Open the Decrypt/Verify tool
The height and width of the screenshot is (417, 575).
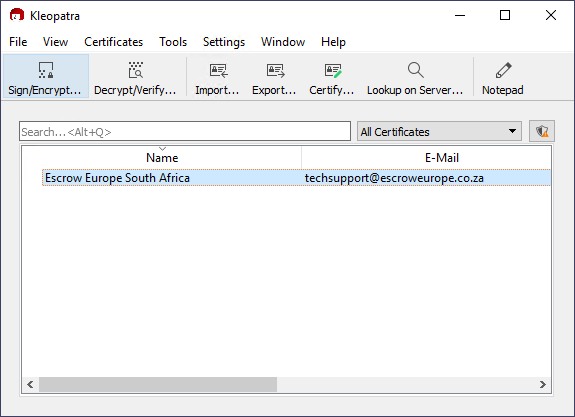pos(135,77)
